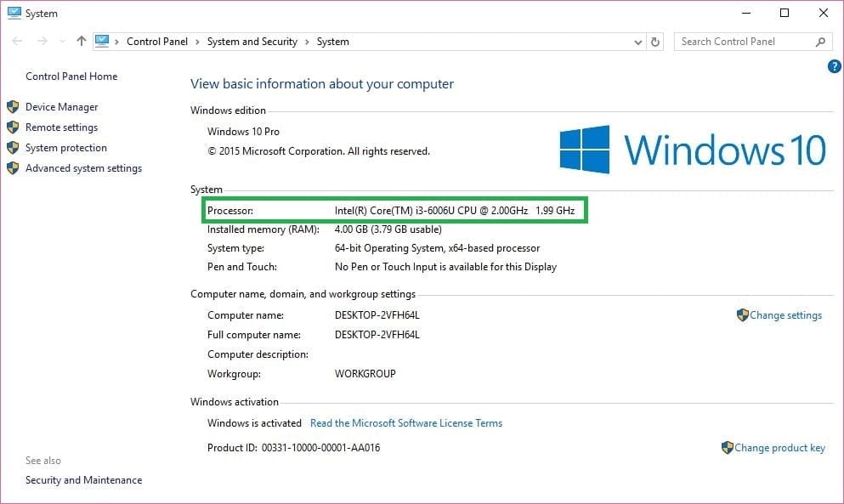Click Change product key link

tap(779, 448)
